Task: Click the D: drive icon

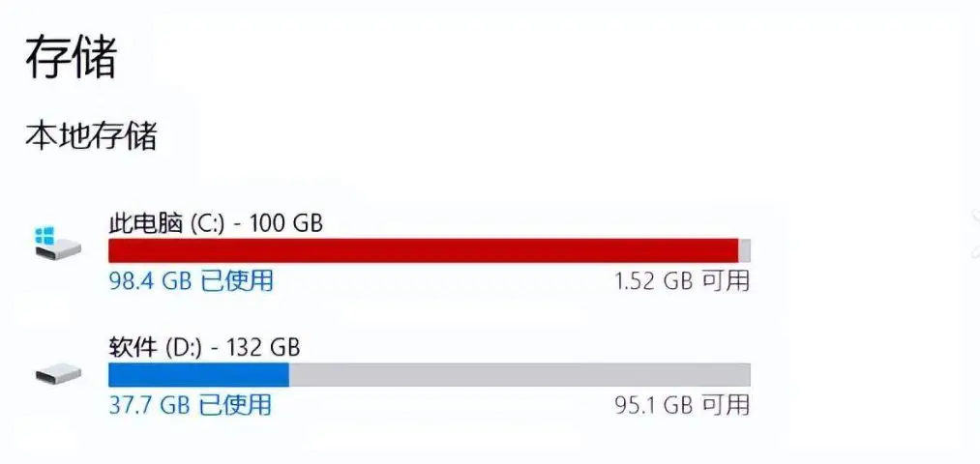Action: (x=52, y=372)
